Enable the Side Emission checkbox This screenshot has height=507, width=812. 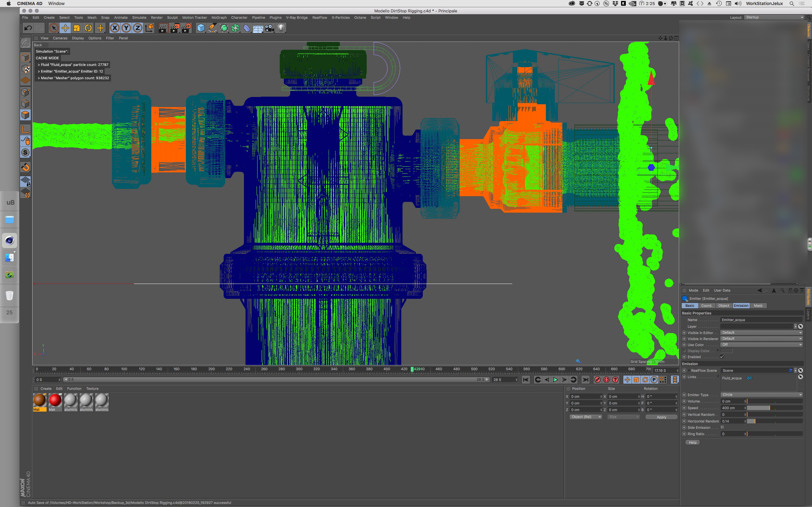tap(723, 427)
